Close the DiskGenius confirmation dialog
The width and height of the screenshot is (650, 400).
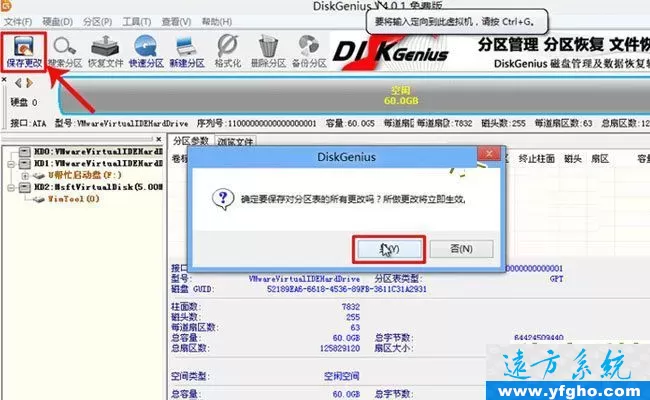[489, 154]
